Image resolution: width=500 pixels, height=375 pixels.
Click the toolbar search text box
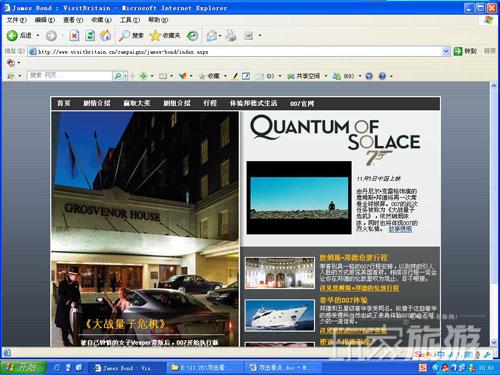click(x=70, y=76)
